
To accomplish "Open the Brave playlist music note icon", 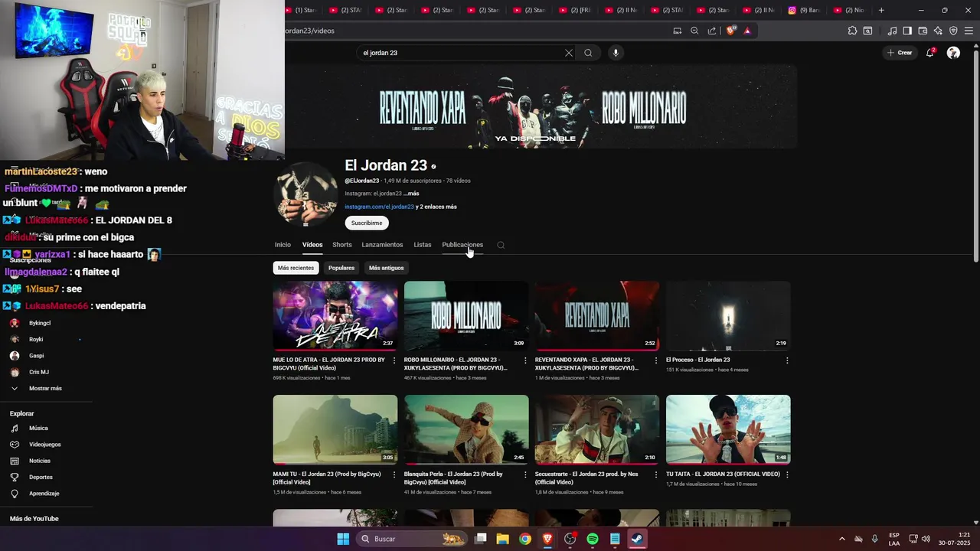I will pyautogui.click(x=892, y=31).
